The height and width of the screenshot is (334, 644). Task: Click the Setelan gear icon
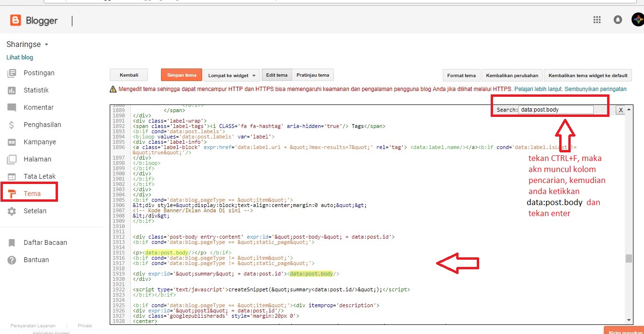[x=12, y=211]
